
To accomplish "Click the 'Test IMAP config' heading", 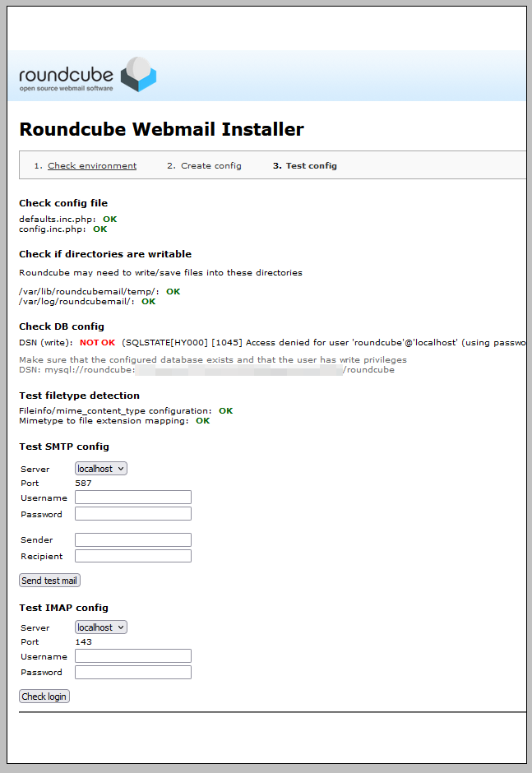I will click(x=63, y=608).
